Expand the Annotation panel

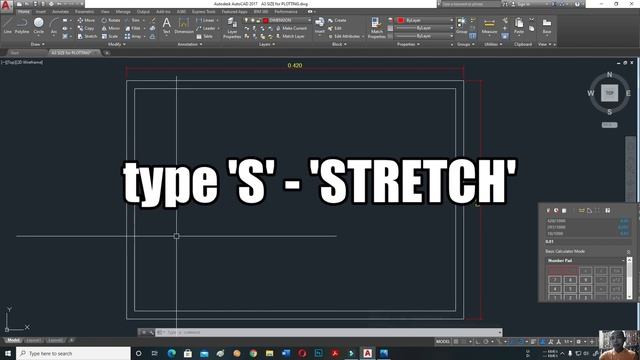click(190, 44)
